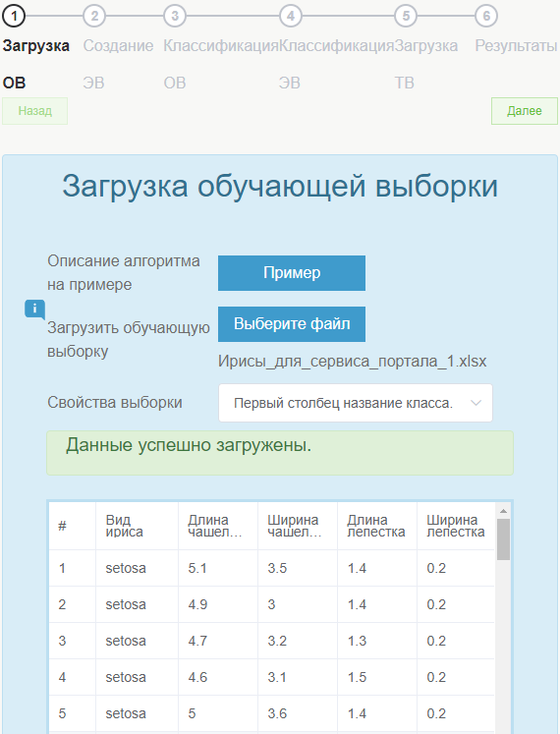Go to step 3 circle Классификация ОВ
Viewport: 560px width, 734px height.
point(175,16)
